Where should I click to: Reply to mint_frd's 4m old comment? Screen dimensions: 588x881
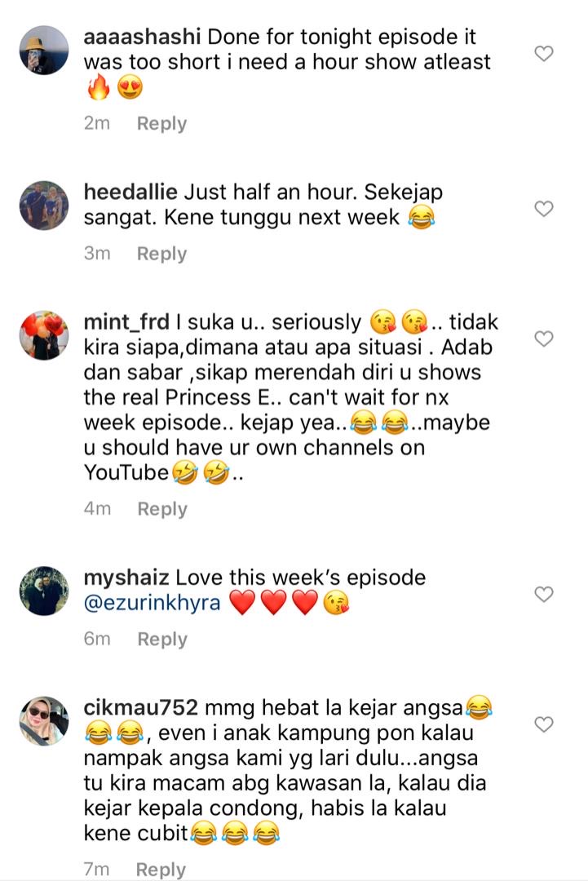coord(162,509)
